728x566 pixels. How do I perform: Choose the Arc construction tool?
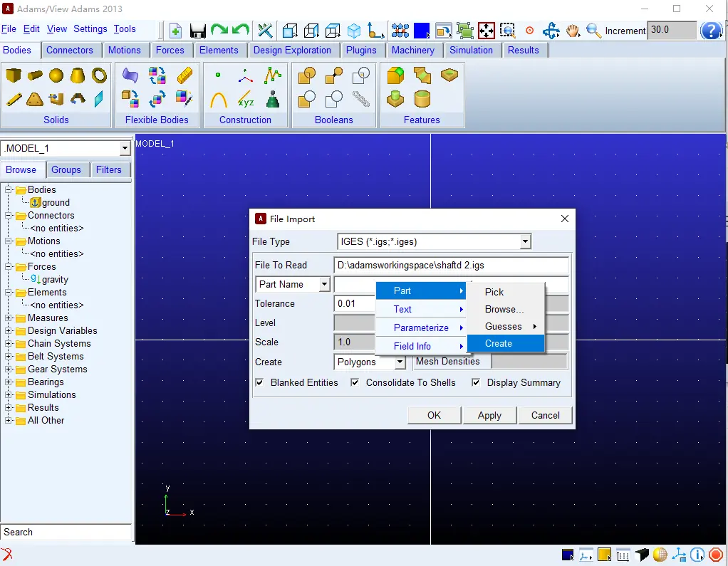pos(218,99)
